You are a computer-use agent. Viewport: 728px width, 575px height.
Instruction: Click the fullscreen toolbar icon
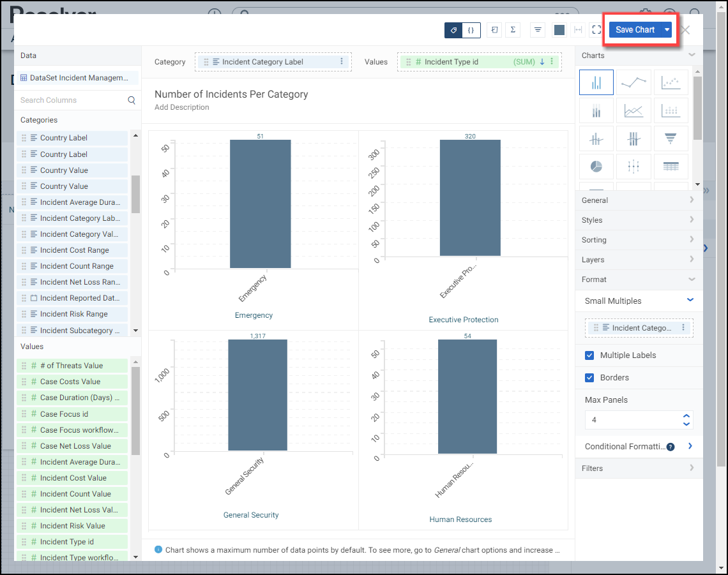596,30
